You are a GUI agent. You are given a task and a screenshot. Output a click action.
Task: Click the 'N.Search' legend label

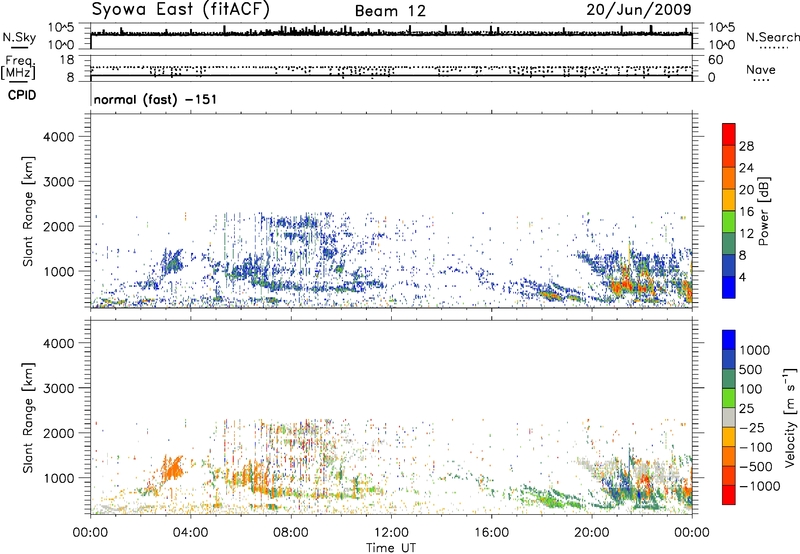point(772,37)
